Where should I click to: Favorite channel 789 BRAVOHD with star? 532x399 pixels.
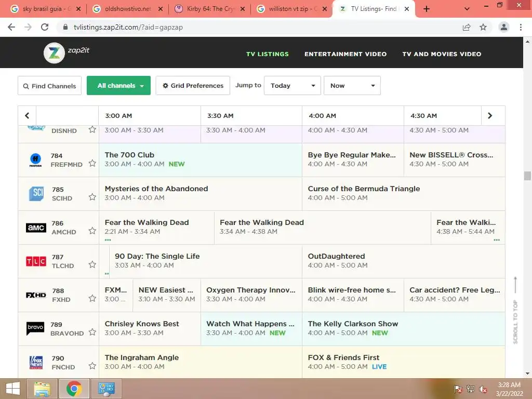92,332
